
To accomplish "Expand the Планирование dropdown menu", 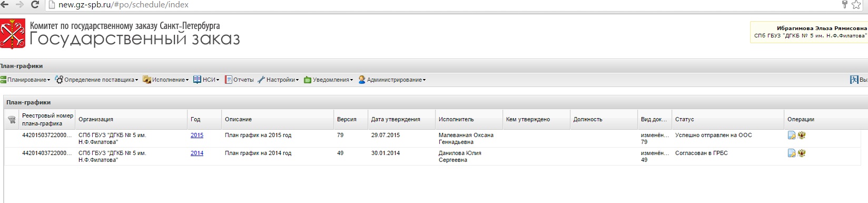I will [26, 80].
